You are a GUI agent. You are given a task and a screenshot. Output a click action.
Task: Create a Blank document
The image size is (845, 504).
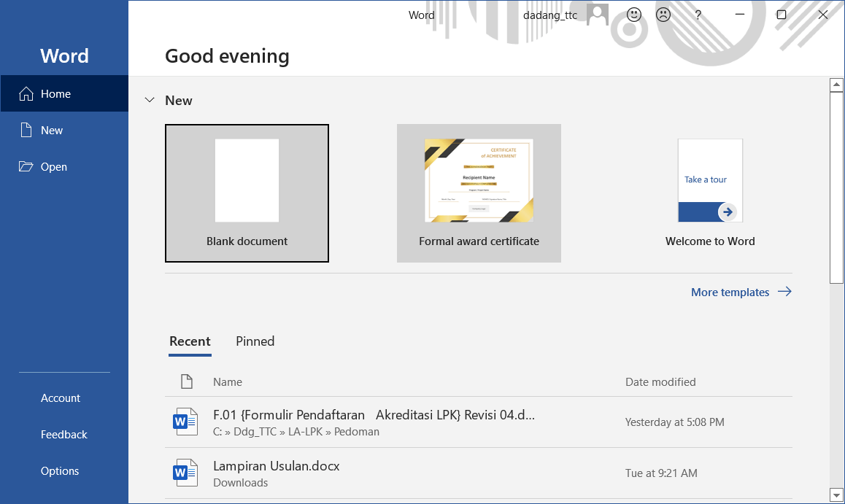(x=247, y=193)
